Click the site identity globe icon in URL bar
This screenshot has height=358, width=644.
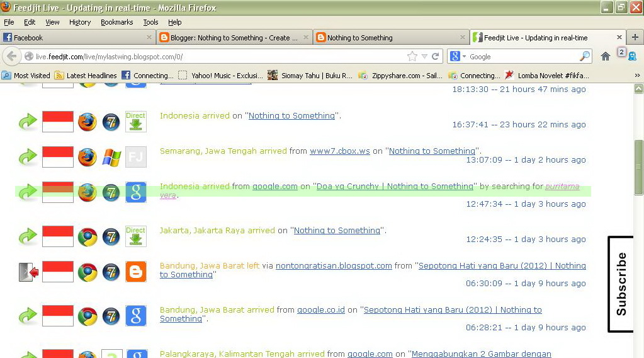pyautogui.click(x=28, y=56)
